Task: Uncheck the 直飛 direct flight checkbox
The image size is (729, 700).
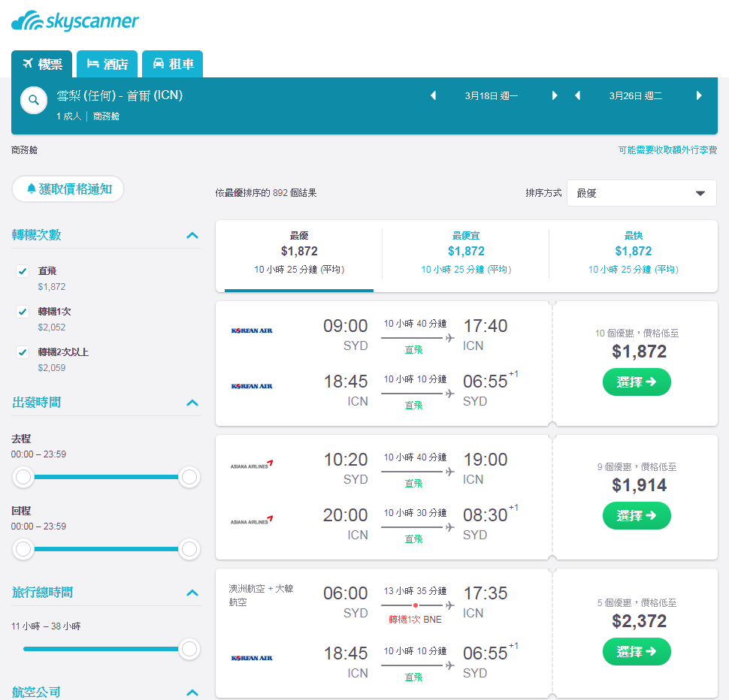Action: [23, 271]
